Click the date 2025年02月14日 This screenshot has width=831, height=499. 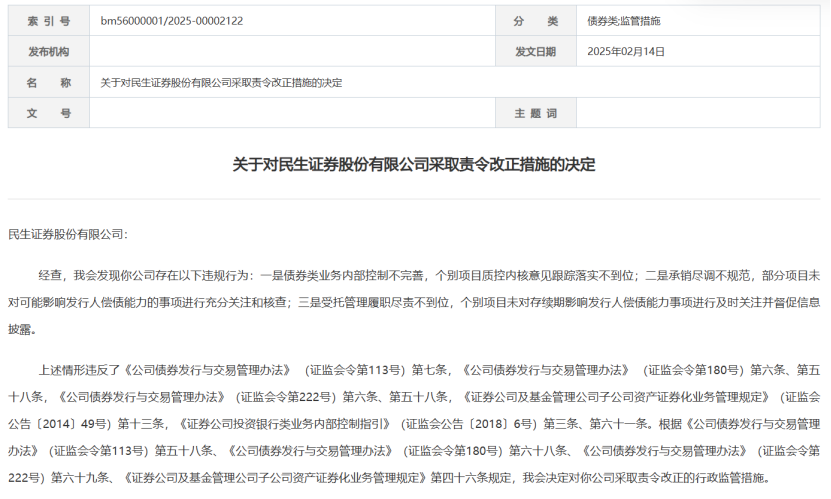click(626, 51)
